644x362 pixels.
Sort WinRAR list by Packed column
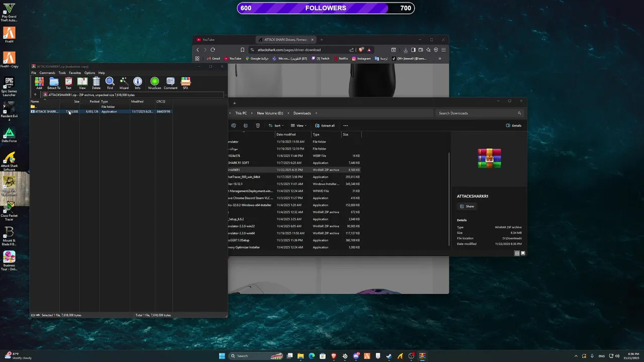(90, 102)
